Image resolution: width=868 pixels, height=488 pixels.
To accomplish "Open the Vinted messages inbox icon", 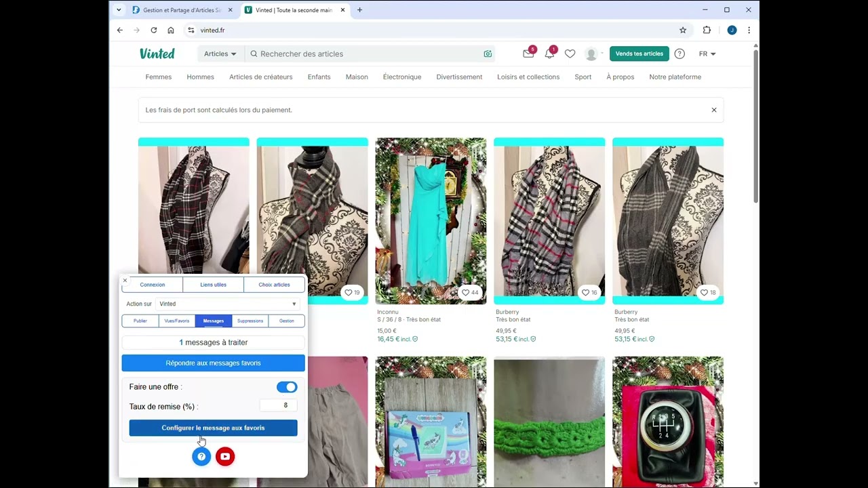I will point(528,54).
